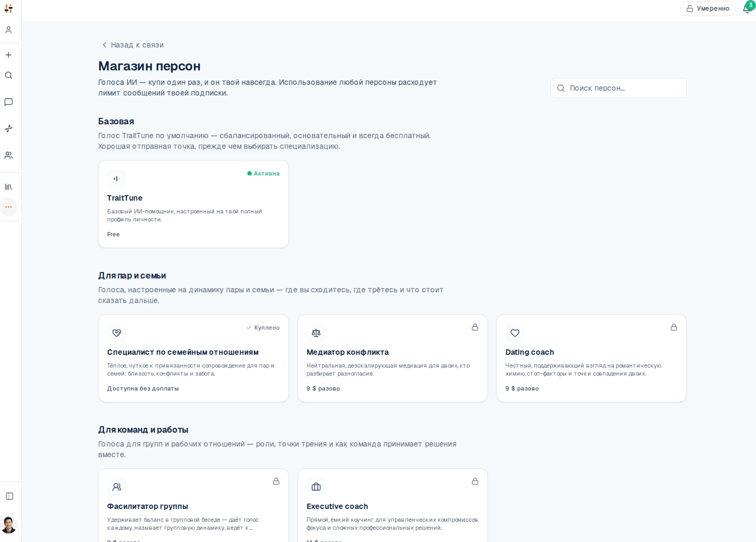Open the library books icon in sidebar
The image size is (756, 542).
coord(9,187)
